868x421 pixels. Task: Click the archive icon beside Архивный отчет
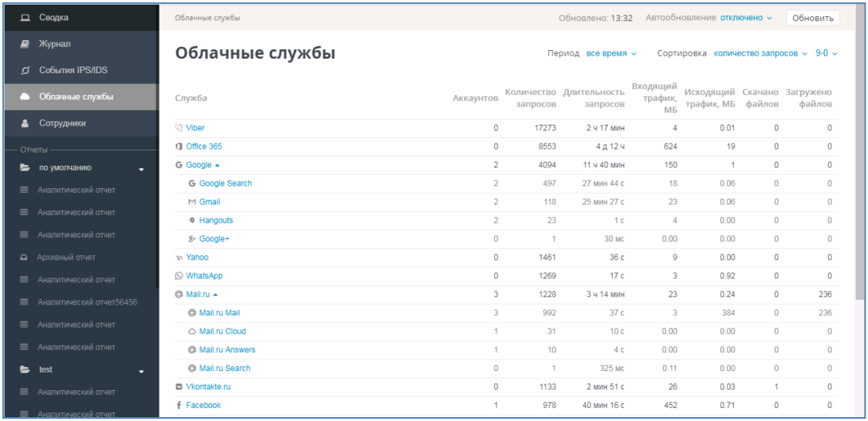(x=25, y=258)
